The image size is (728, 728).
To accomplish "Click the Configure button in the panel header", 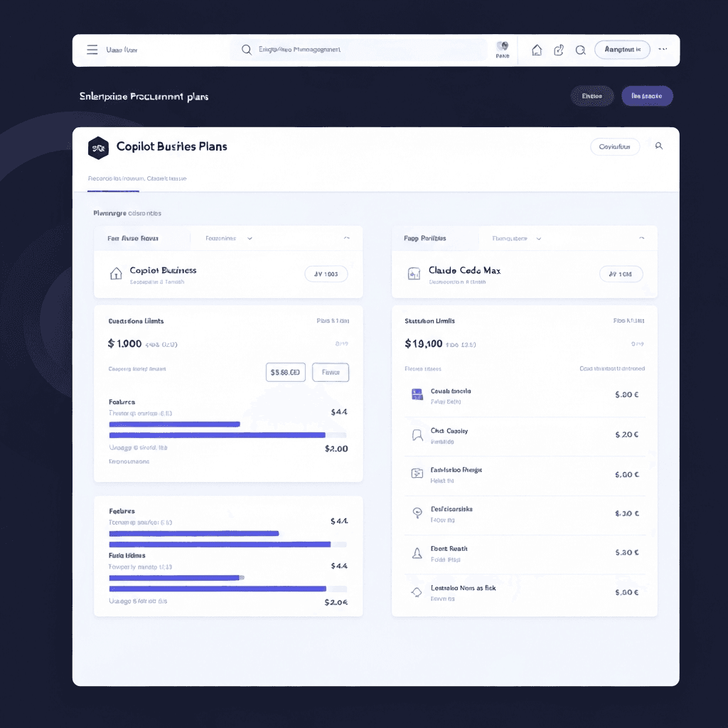I will [x=614, y=146].
